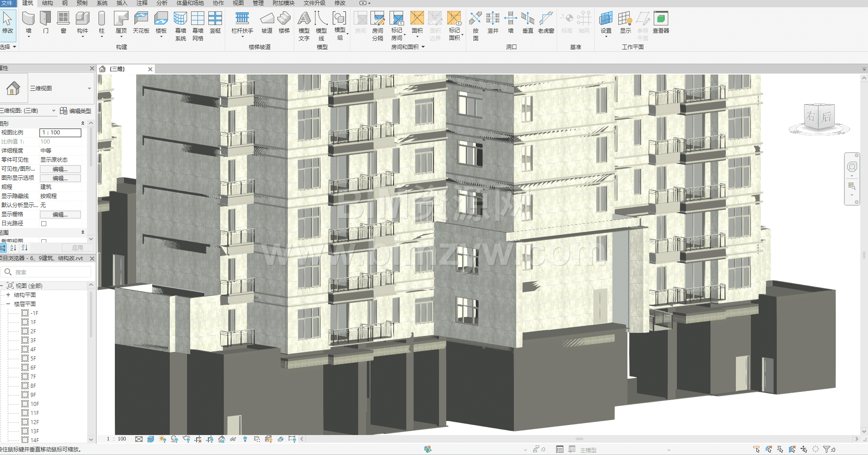Switch to the 结构 ribbon tab
868x455 pixels.
(47, 3)
